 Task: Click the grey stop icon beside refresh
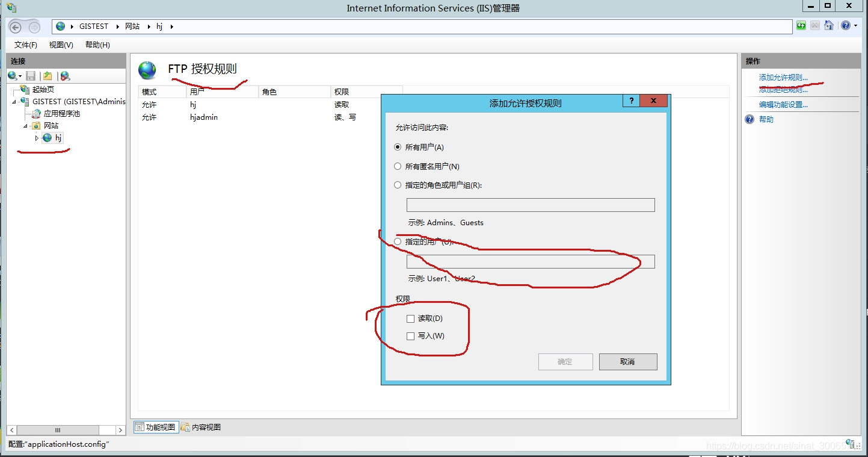tap(814, 25)
